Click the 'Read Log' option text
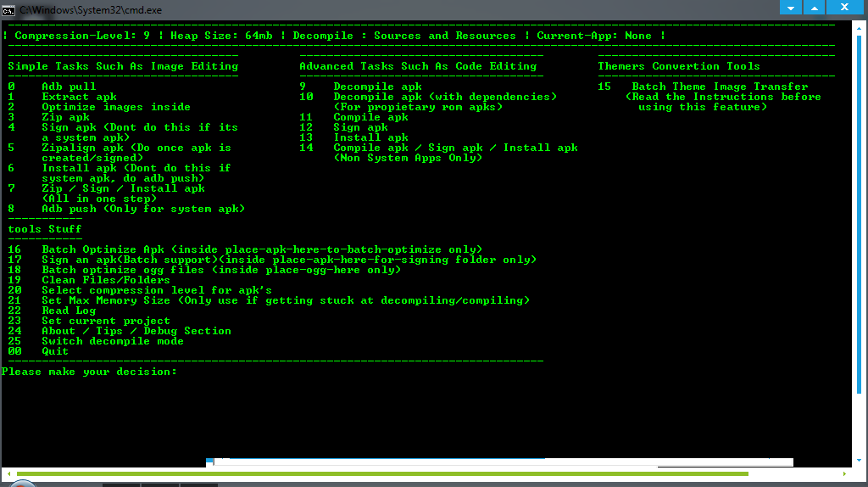Viewport: 868px width, 487px height. [69, 311]
